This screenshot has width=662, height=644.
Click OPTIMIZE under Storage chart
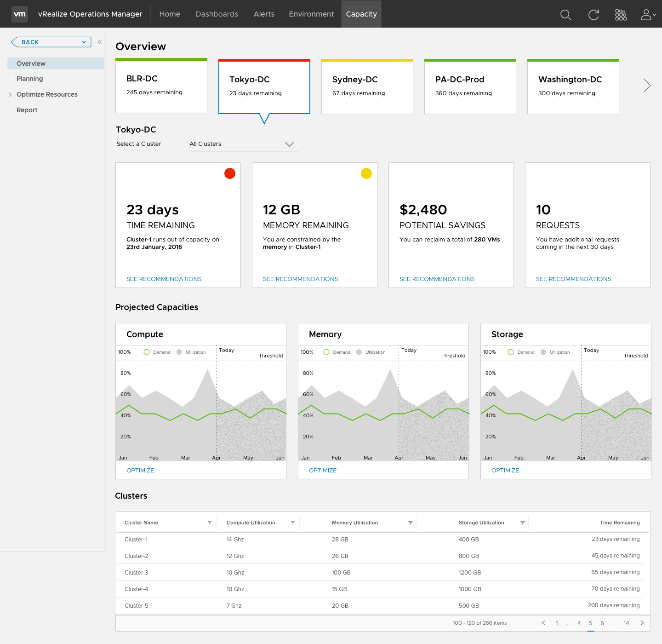pyautogui.click(x=505, y=471)
